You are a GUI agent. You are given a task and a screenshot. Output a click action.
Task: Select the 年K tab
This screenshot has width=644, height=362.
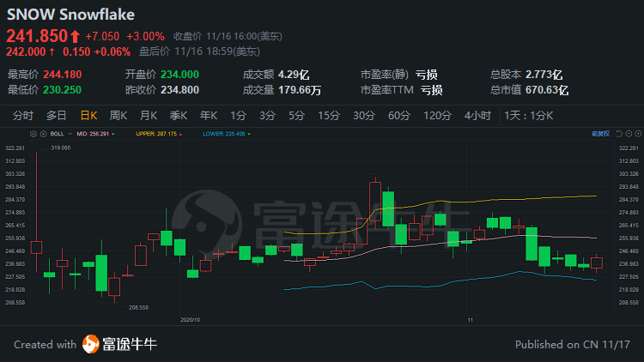click(x=209, y=116)
